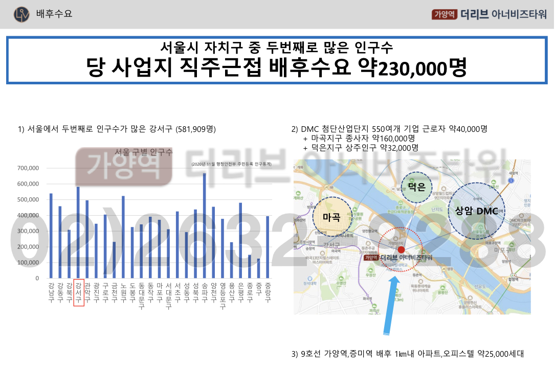Click the red 가양역 badge in the header
This screenshot has width=555, height=392.
point(444,14)
